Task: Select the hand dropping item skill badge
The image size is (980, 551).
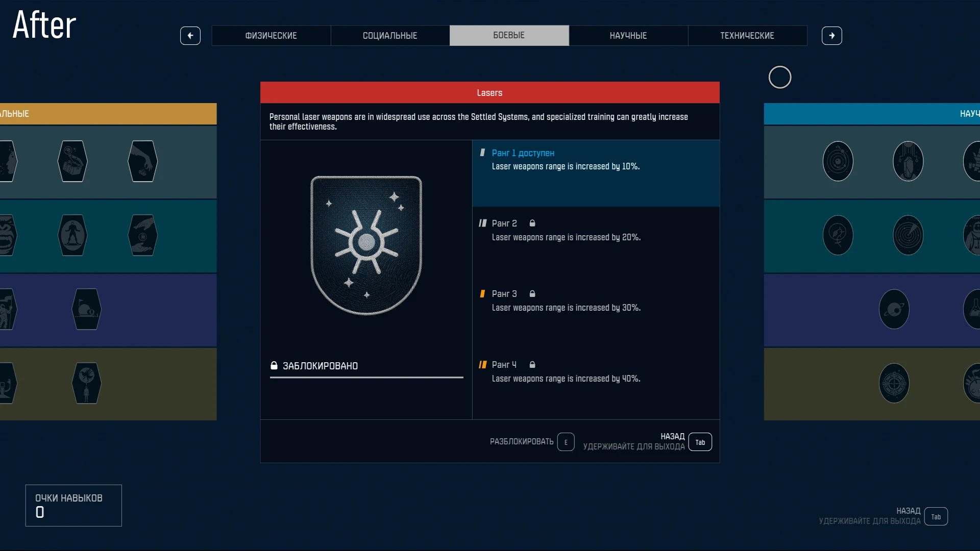Action: (142, 161)
